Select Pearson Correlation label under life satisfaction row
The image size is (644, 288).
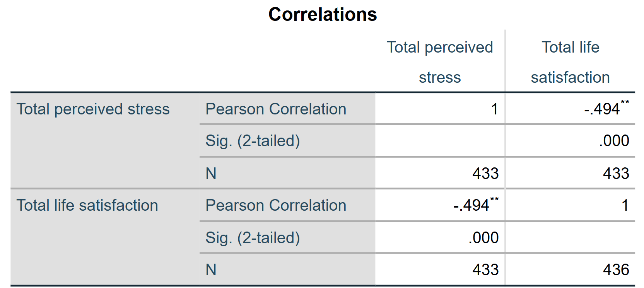tap(275, 205)
